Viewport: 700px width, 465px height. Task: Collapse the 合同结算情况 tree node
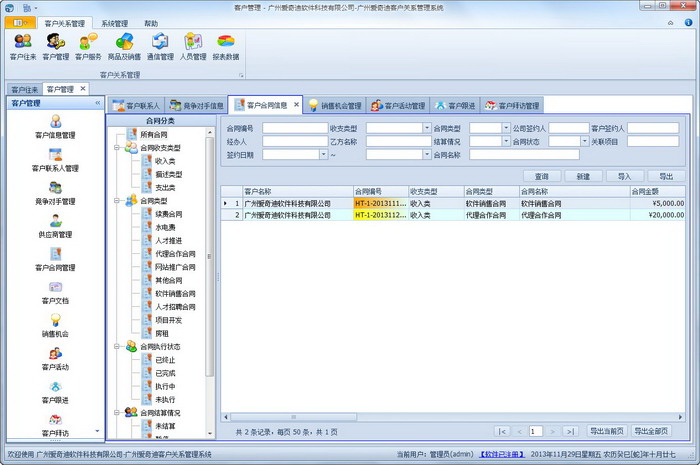117,413
